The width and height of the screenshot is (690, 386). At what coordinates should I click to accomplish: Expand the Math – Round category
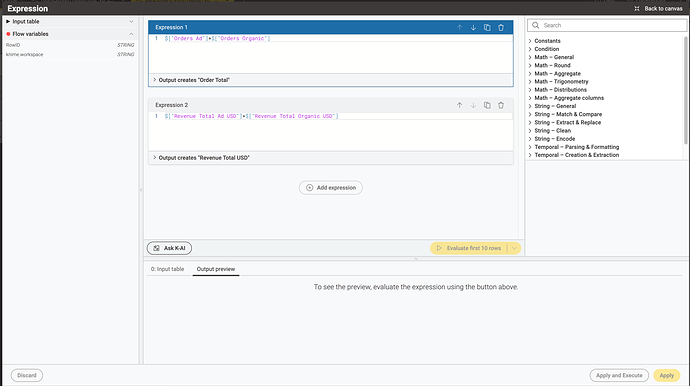click(x=530, y=65)
